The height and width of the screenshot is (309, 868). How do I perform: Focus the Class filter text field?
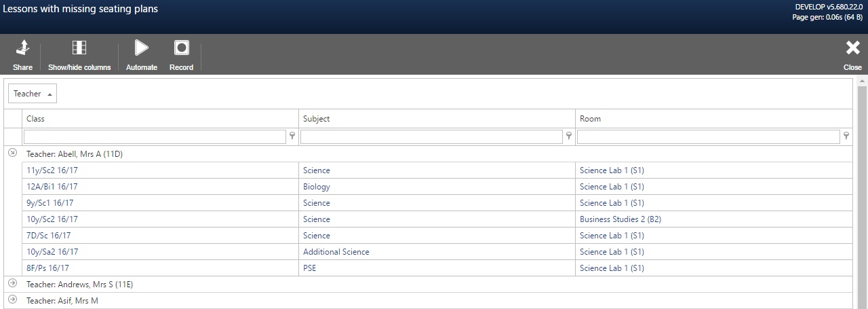(155, 137)
